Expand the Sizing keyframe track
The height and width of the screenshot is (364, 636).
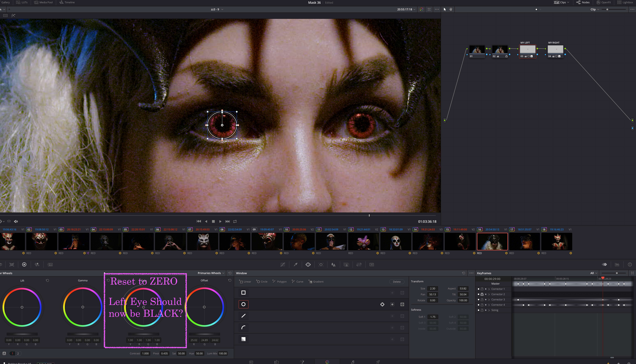coord(489,310)
